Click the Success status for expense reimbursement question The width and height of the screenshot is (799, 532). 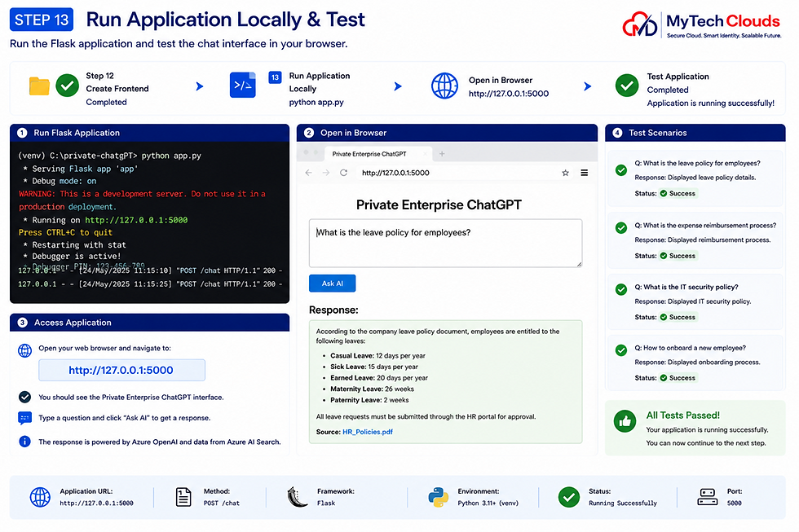pyautogui.click(x=678, y=256)
